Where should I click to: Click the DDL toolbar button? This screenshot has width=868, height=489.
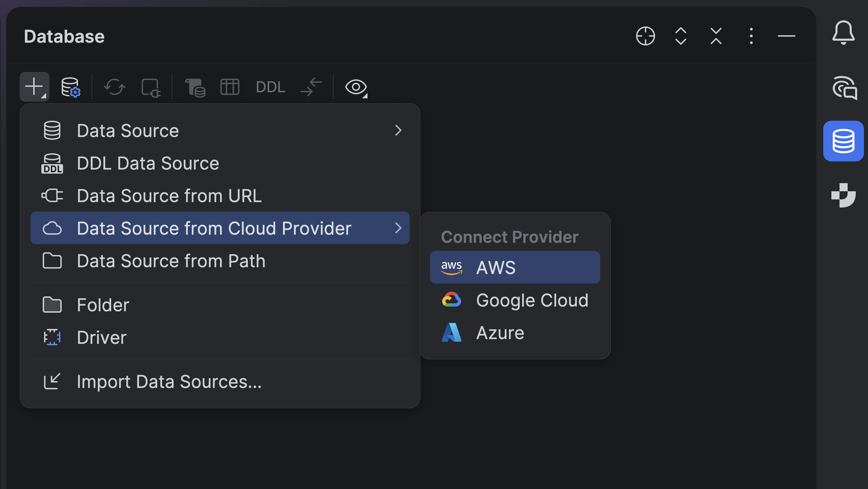pyautogui.click(x=270, y=87)
